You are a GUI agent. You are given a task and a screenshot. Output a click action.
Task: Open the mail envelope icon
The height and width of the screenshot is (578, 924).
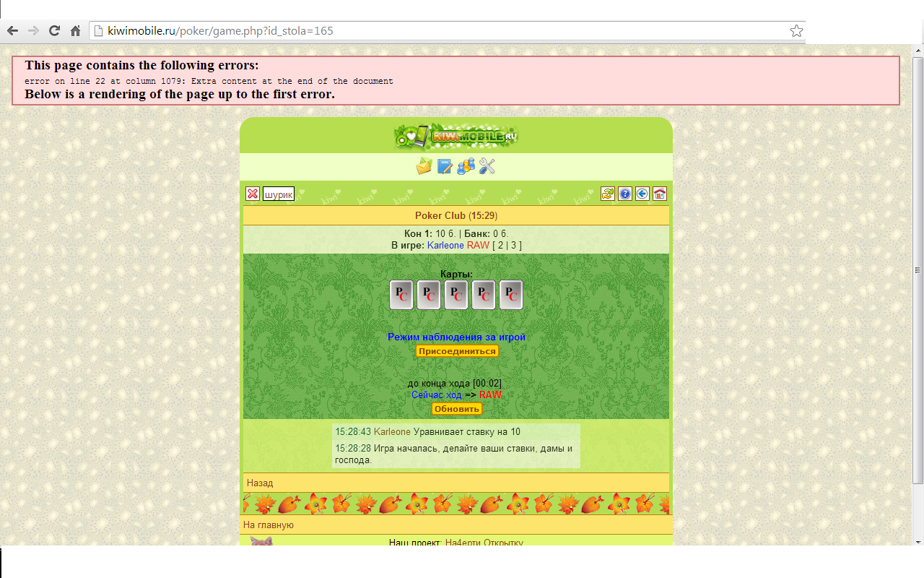coord(424,166)
